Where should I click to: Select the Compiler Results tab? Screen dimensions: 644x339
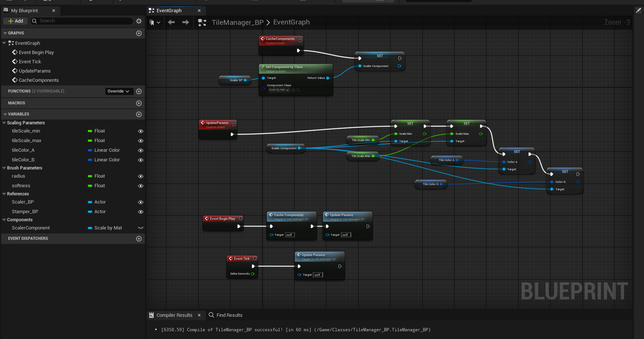point(174,315)
